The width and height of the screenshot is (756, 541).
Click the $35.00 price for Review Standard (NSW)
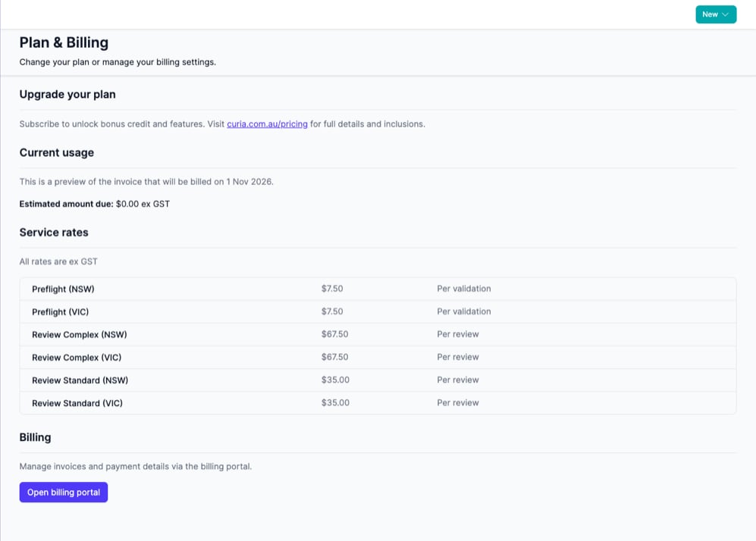[x=336, y=380]
